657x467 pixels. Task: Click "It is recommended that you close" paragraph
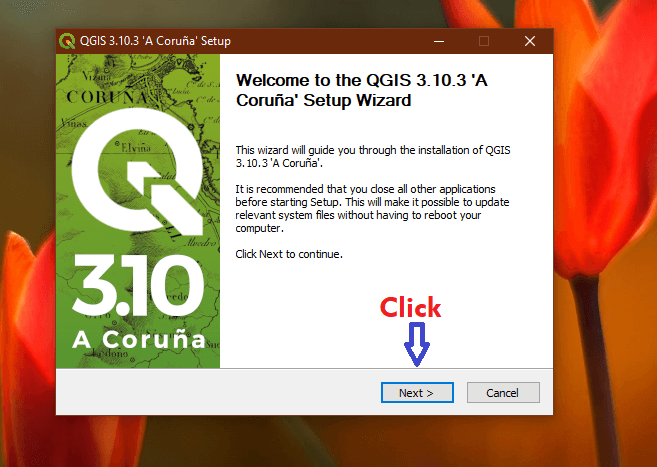pyautogui.click(x=372, y=208)
